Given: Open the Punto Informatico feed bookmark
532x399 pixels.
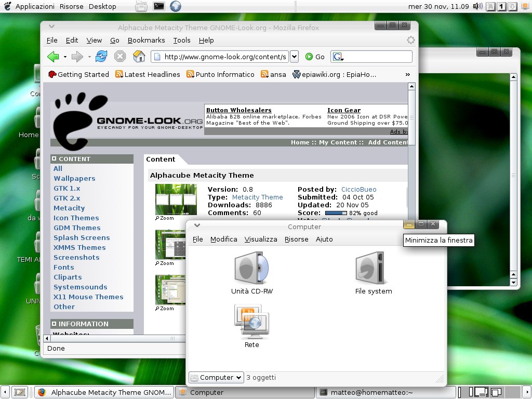Looking at the screenshot, I should coord(220,74).
